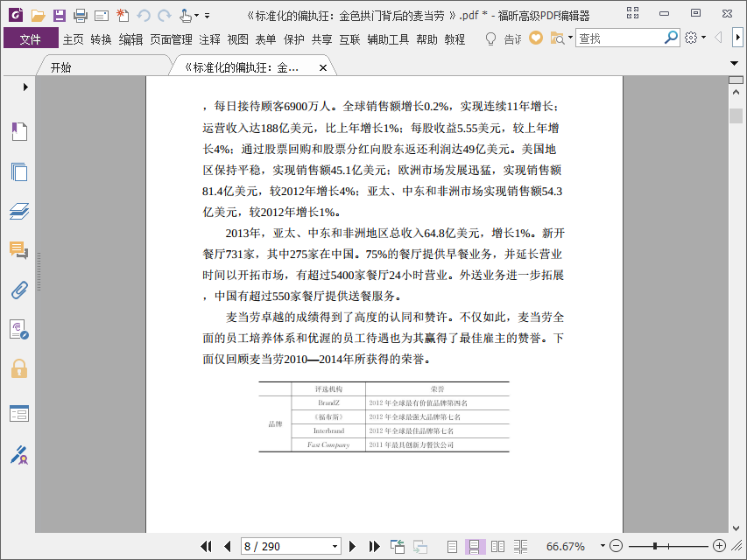Click the next search result arrow

(x=737, y=37)
